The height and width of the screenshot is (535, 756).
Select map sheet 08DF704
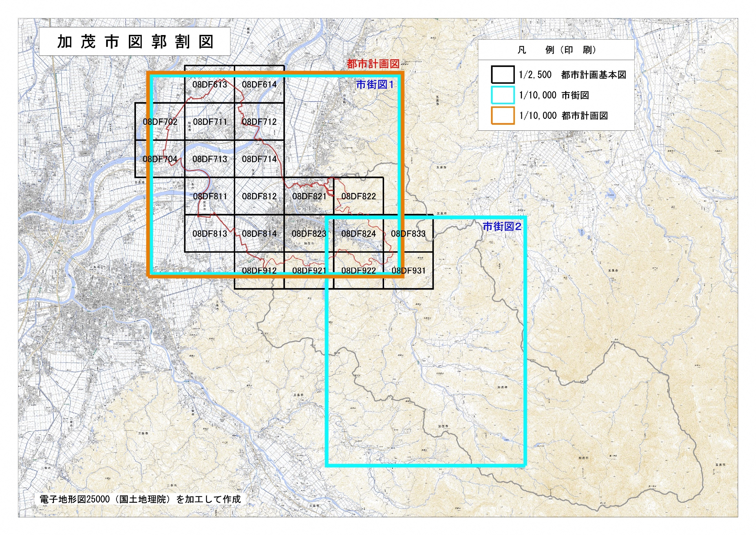click(x=160, y=159)
